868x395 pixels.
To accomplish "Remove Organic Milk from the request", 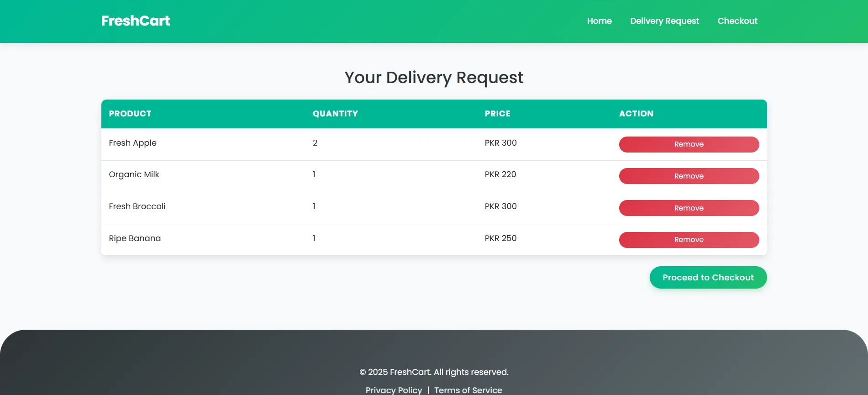I will pos(689,176).
